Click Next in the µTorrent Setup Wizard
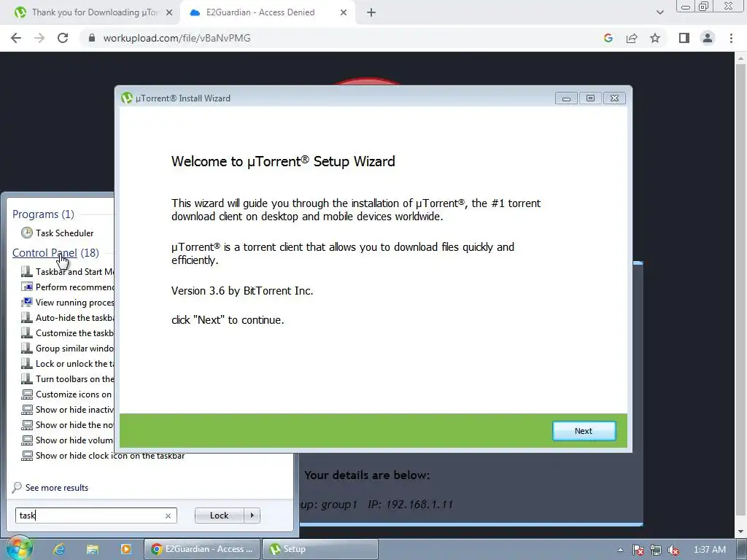The width and height of the screenshot is (747, 560). tap(584, 431)
